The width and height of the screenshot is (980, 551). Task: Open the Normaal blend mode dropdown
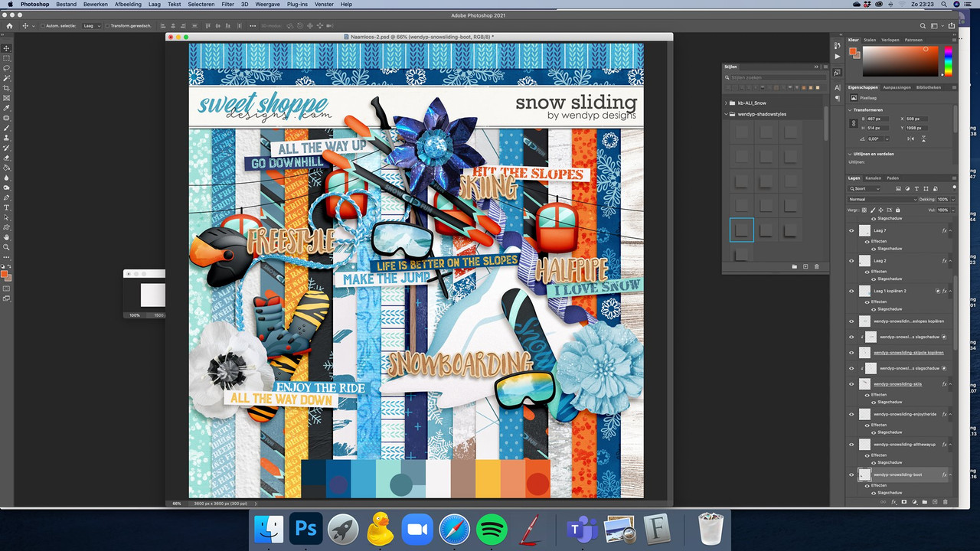(x=882, y=199)
